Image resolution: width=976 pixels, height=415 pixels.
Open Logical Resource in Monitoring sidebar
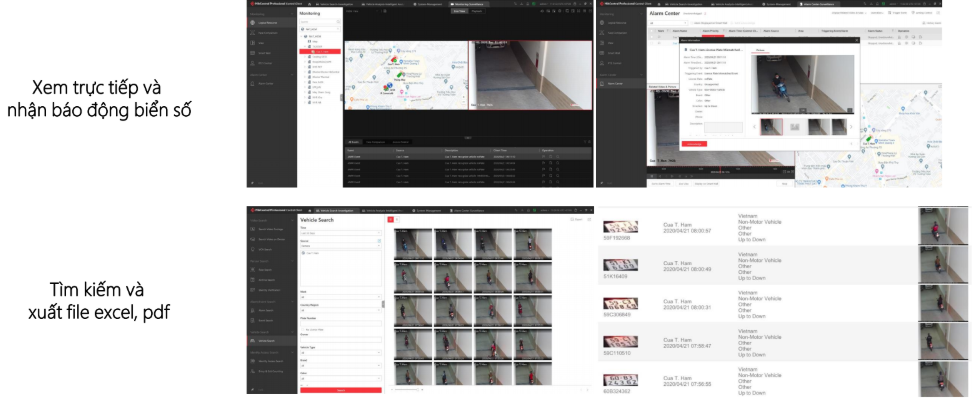click(x=268, y=22)
